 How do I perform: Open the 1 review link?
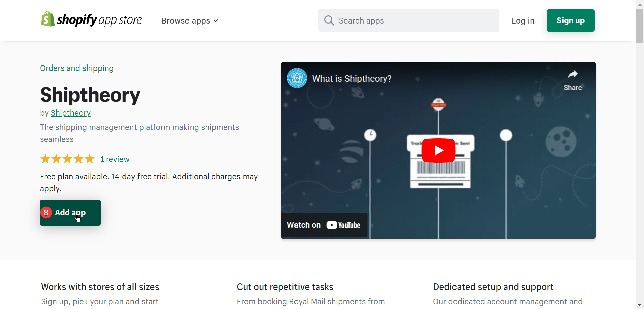(x=115, y=159)
